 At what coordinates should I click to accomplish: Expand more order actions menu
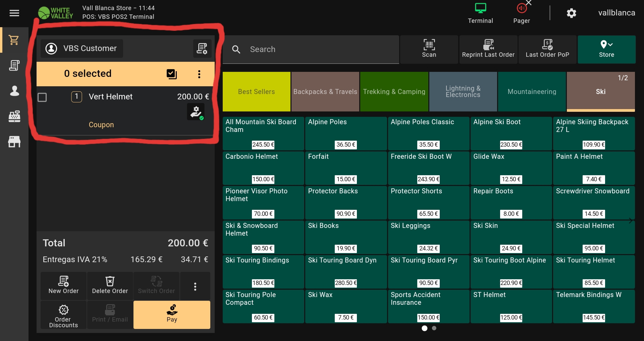click(195, 286)
